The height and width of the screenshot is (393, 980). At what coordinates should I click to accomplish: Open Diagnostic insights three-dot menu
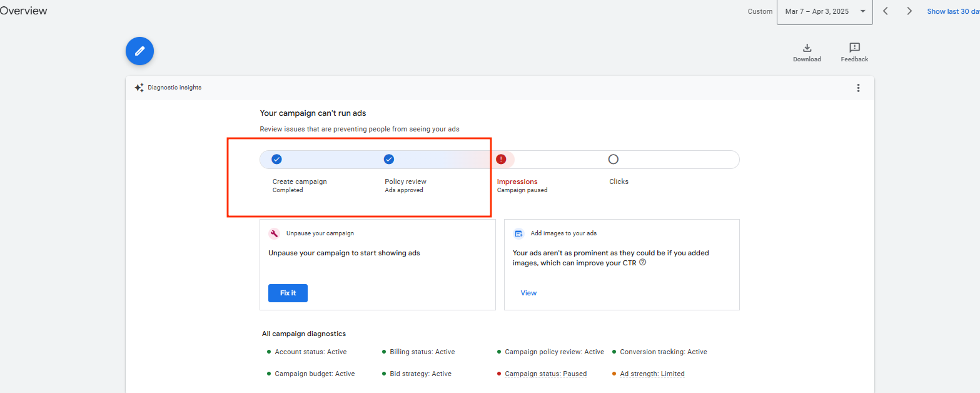pos(858,88)
